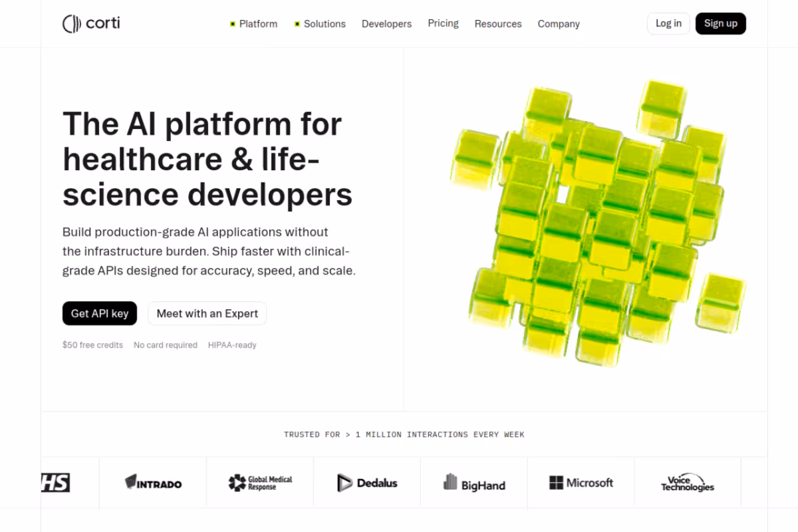Click 'Trusted for > 1 million interactions' text

coord(404,434)
